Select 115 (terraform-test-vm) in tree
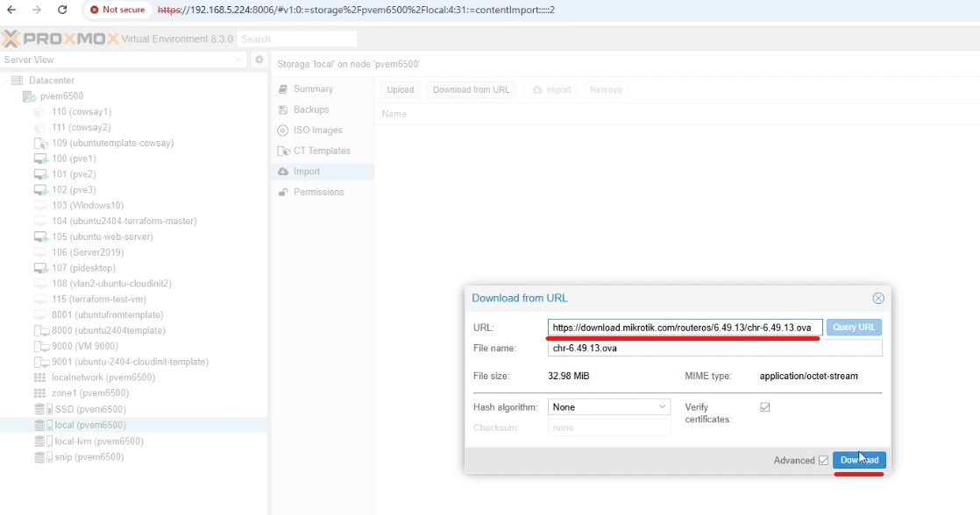The width and height of the screenshot is (980, 515). (99, 299)
